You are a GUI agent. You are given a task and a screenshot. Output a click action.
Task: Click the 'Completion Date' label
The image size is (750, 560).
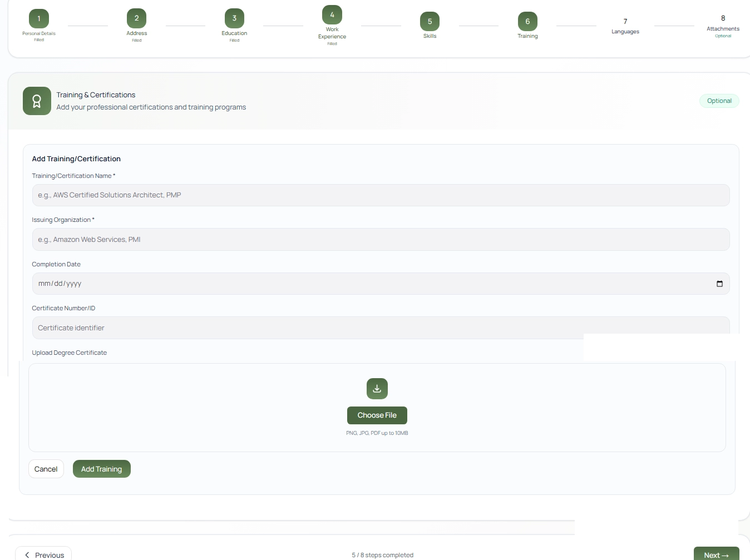tap(56, 264)
